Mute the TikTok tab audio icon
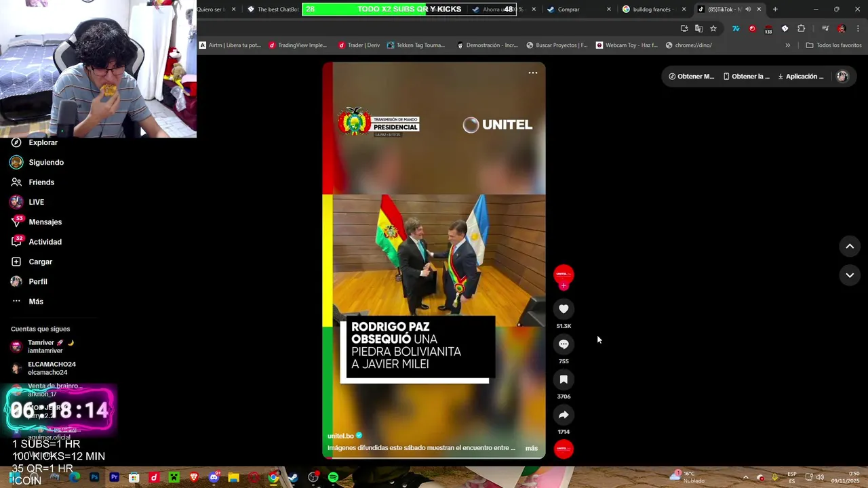The width and height of the screenshot is (868, 488). [x=748, y=9]
